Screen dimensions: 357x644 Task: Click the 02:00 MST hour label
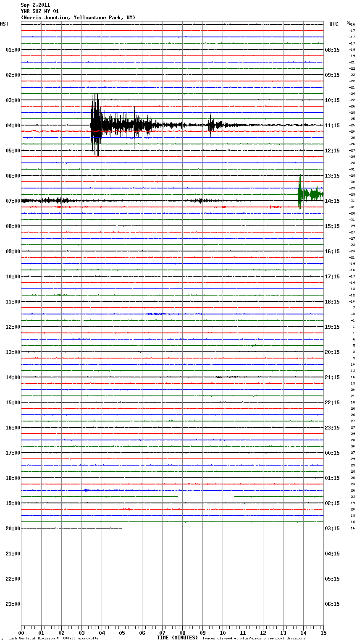[x=13, y=75]
